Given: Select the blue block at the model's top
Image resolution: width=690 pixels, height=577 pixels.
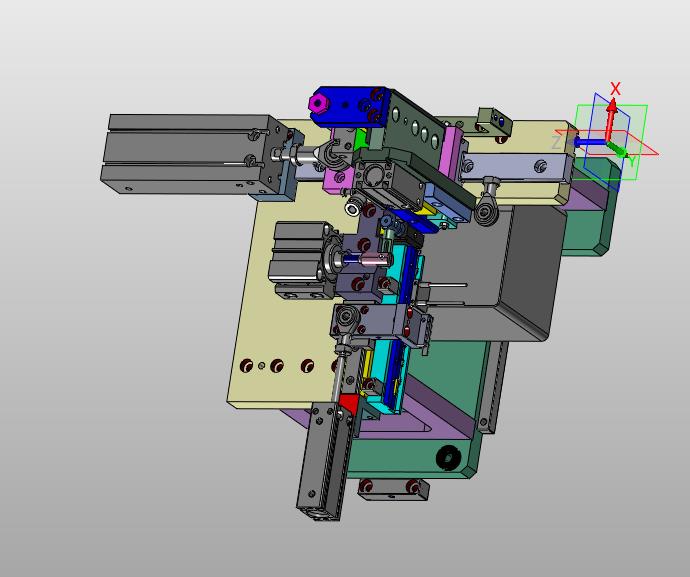Looking at the screenshot, I should (350, 106).
